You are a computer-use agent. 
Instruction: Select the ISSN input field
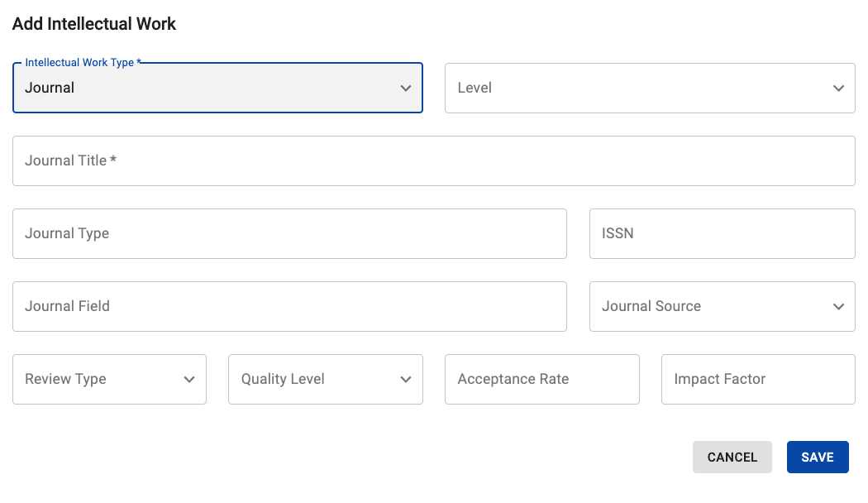722,234
